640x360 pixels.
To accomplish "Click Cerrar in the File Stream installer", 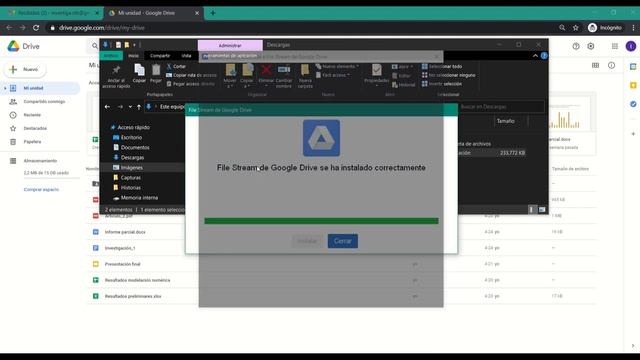I will [342, 241].
